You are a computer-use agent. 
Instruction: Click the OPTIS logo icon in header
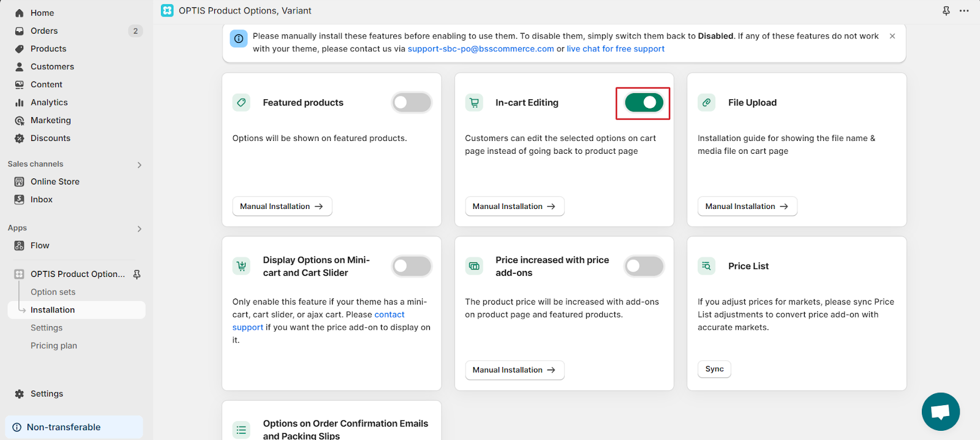pos(167,10)
